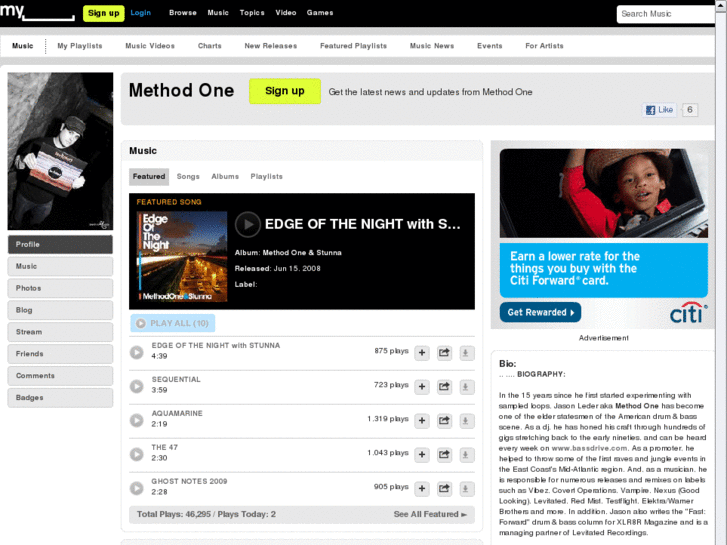Click the Edge Of The Night album cover
This screenshot has height=545, width=727.
[x=182, y=256]
